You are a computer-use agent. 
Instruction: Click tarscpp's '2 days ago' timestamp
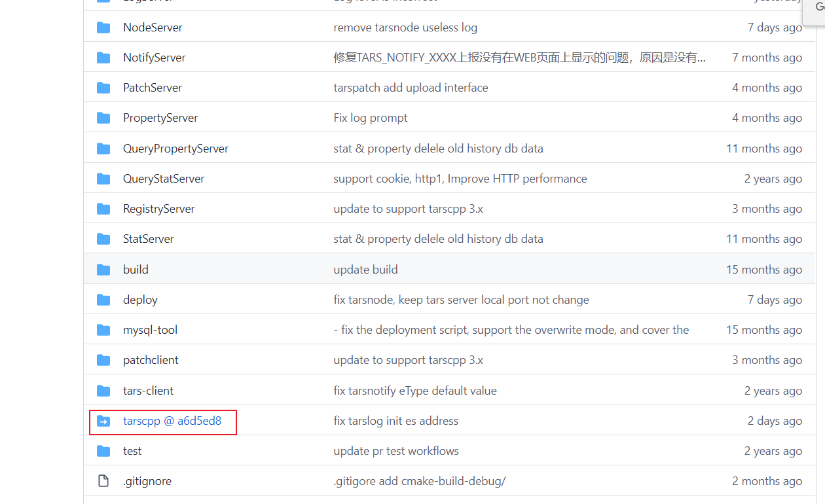(775, 421)
